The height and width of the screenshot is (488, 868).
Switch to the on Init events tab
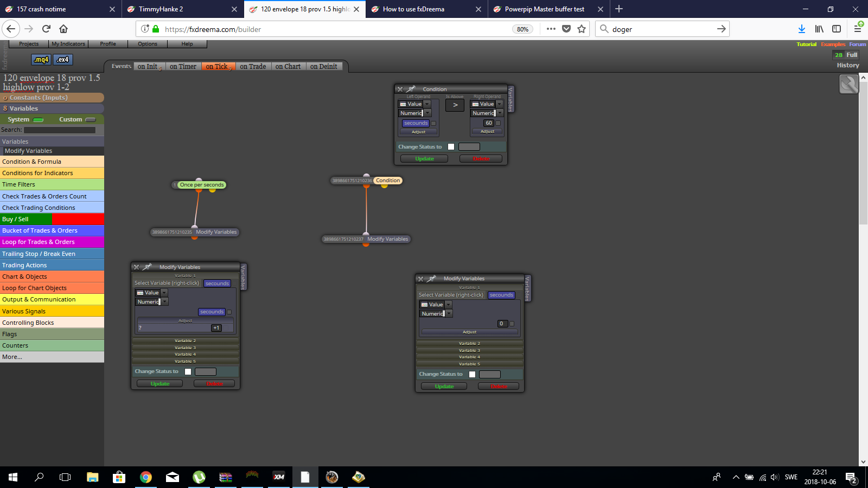(x=149, y=66)
